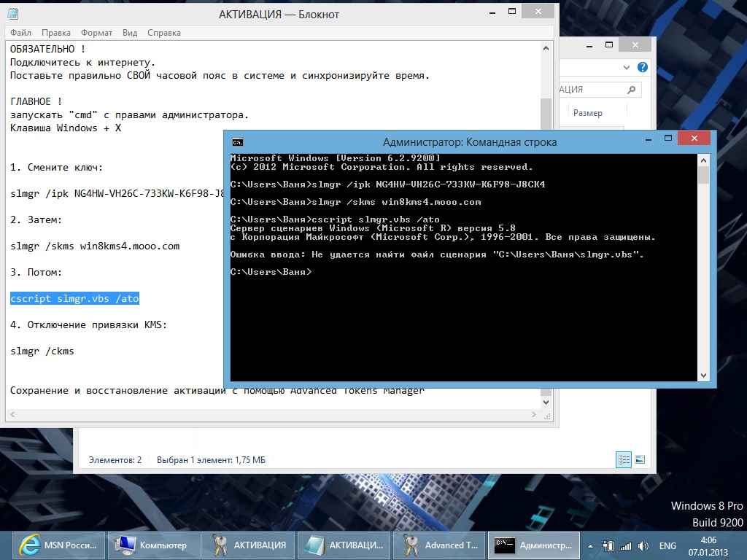Switch Explorer to details view
Screen dimensions: 747x560
(x=624, y=459)
